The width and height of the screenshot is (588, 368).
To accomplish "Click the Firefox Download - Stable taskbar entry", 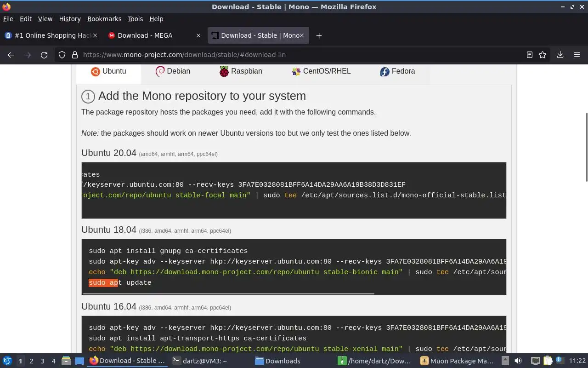I will tap(127, 361).
